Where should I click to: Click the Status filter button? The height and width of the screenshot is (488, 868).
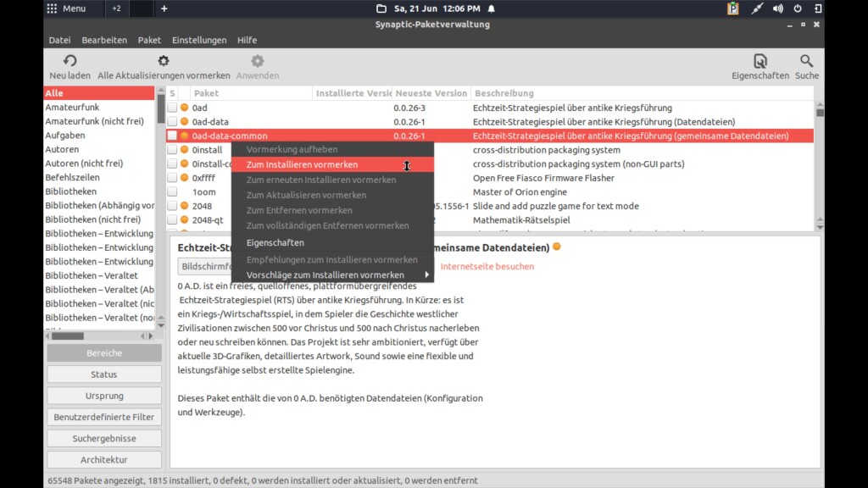point(104,374)
